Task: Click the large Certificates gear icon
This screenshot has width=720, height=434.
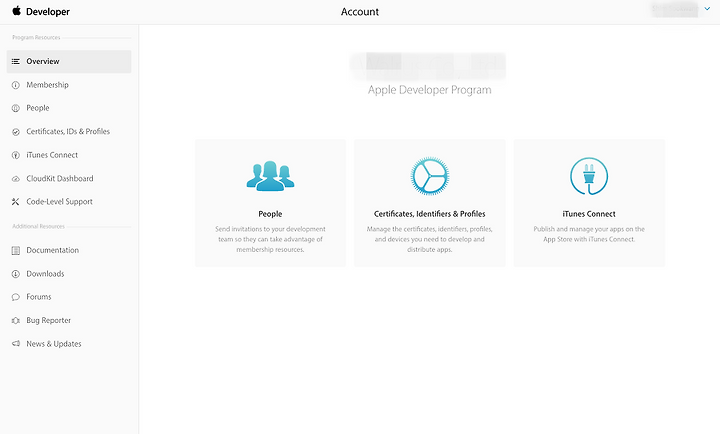Action: (430, 176)
